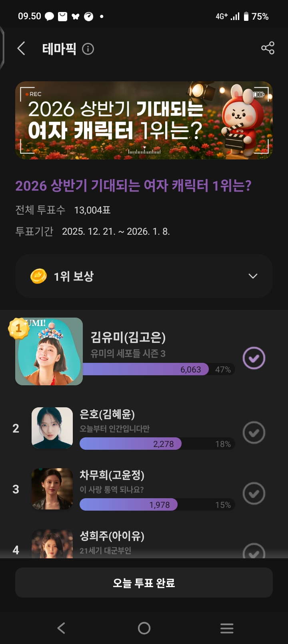Screen dimensions: 288x644
Task: Toggle vote check for 김유미(김고은)
Action: tap(254, 358)
